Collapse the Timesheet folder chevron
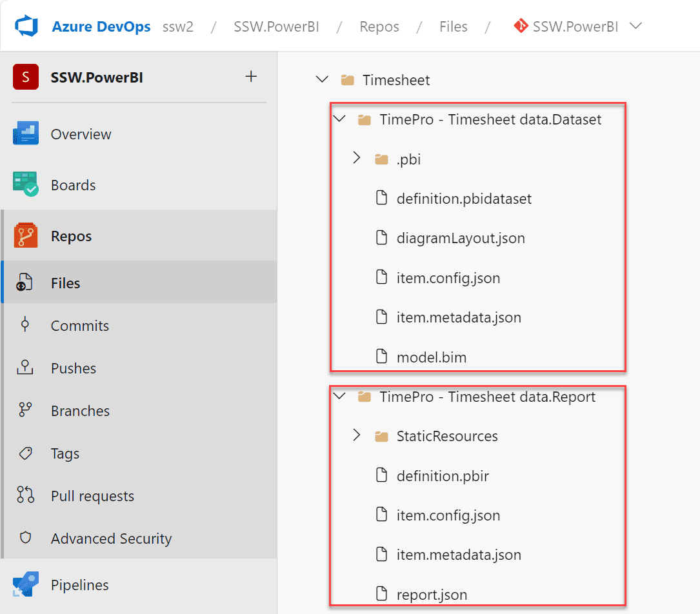 tap(321, 80)
